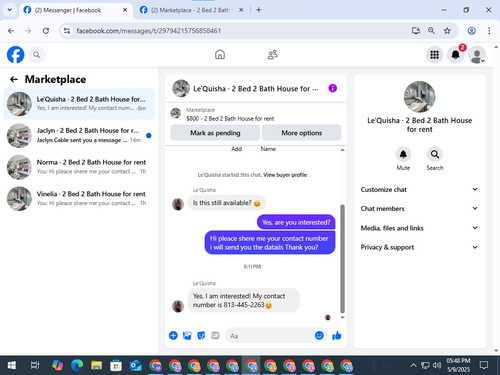The width and height of the screenshot is (500, 375).
Task: Close the Marketplace browser tab
Action: (241, 10)
